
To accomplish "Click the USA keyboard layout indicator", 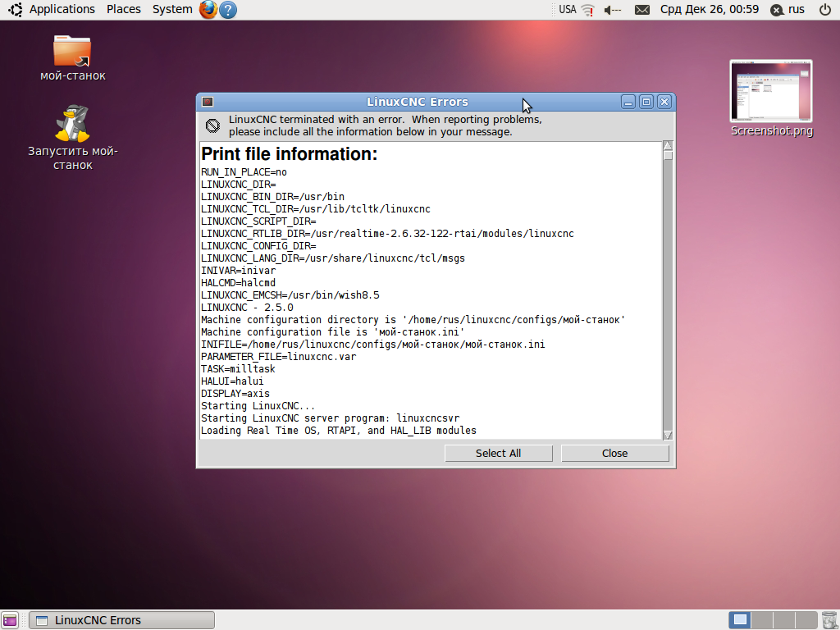I will (x=568, y=10).
